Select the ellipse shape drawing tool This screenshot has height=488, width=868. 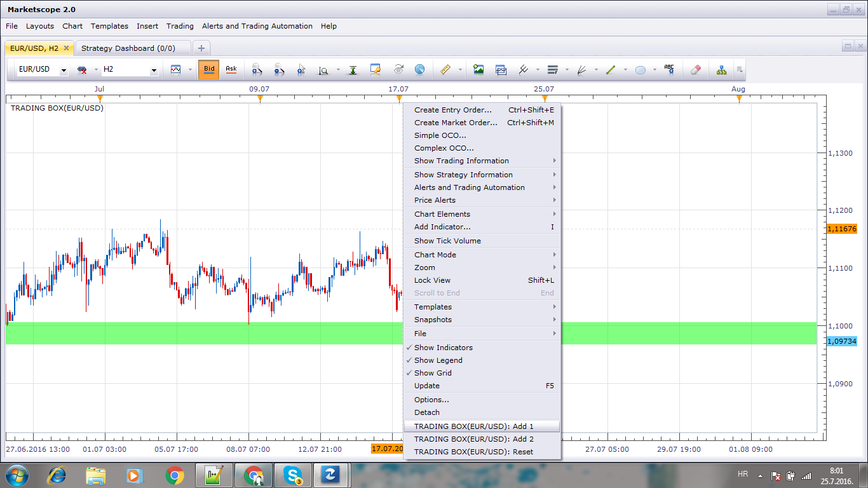pyautogui.click(x=641, y=70)
